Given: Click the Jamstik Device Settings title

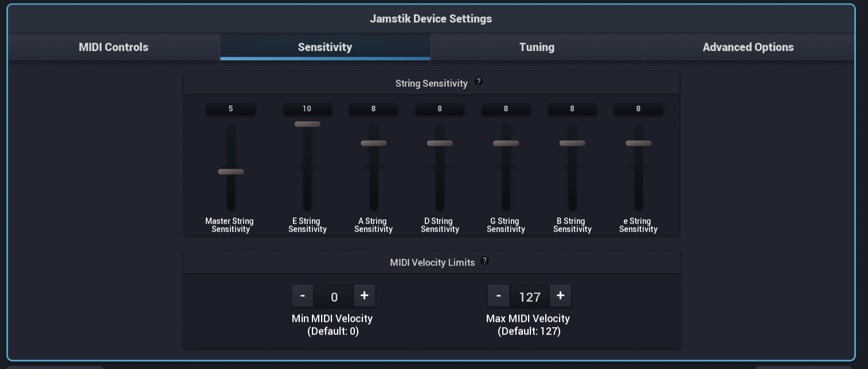Looking at the screenshot, I should tap(431, 18).
